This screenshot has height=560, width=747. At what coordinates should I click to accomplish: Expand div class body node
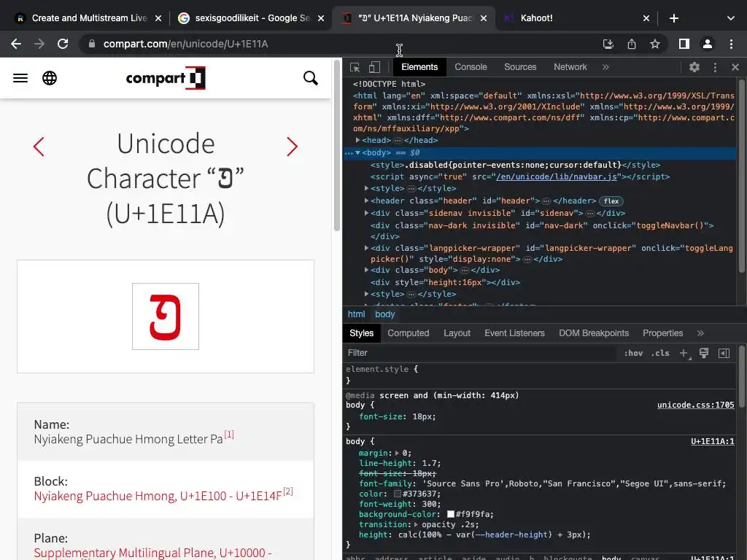tap(366, 270)
